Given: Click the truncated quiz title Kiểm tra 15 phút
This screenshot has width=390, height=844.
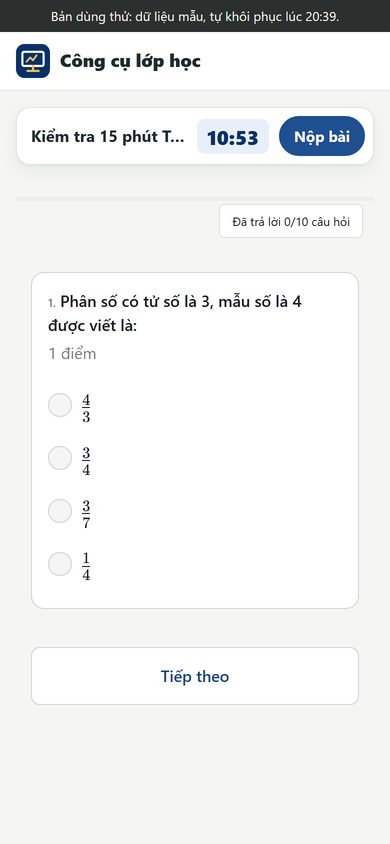Looking at the screenshot, I should pyautogui.click(x=108, y=137).
